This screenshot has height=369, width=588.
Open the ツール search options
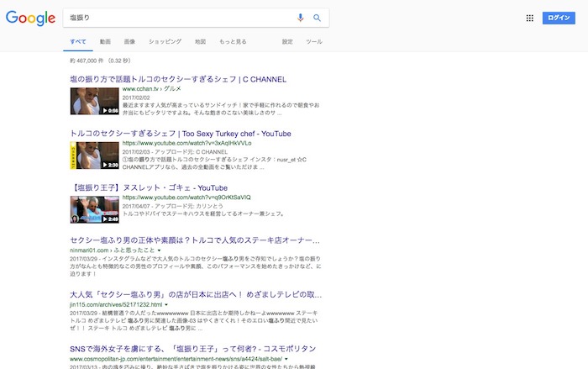click(313, 41)
